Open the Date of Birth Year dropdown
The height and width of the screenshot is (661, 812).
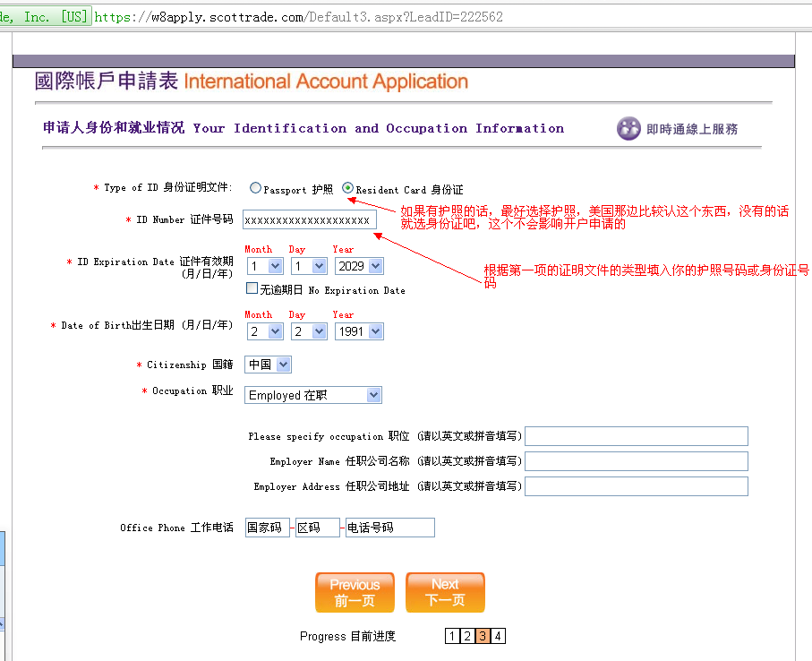(x=359, y=330)
